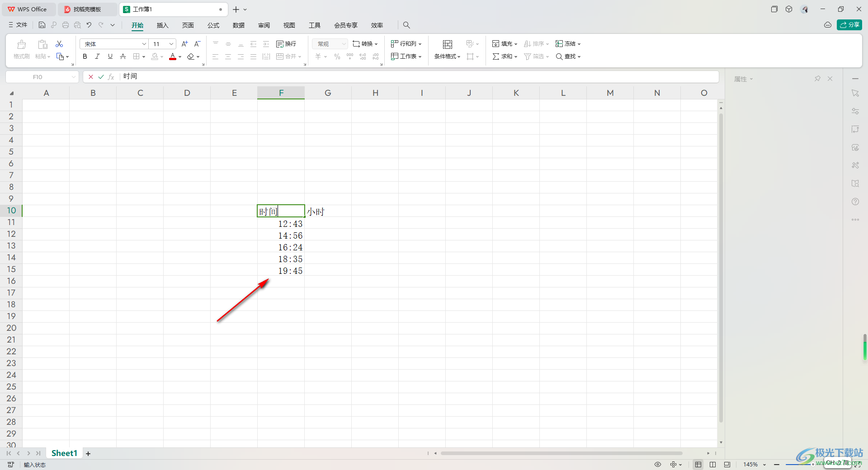
Task: Click zoom out minus in status bar
Action: point(777,465)
